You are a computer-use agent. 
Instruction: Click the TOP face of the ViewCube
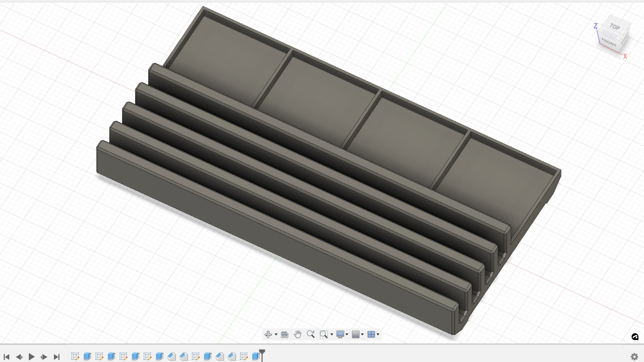click(615, 26)
